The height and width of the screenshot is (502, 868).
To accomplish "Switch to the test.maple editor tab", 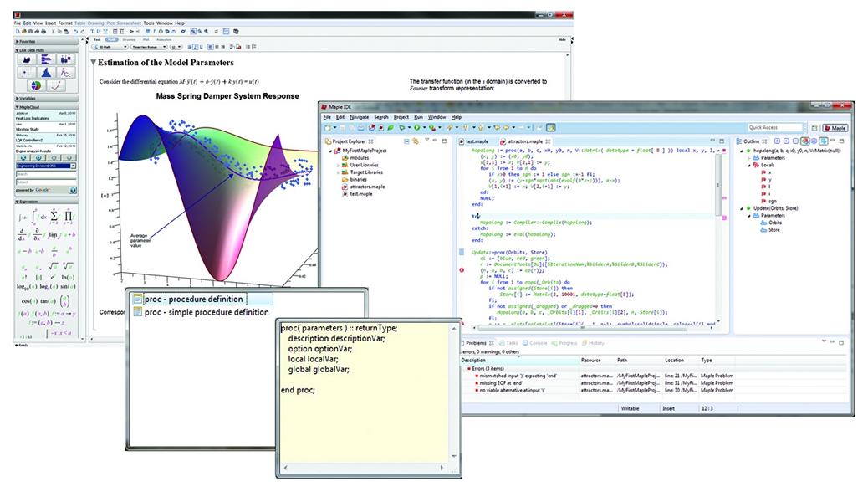I will [x=476, y=142].
